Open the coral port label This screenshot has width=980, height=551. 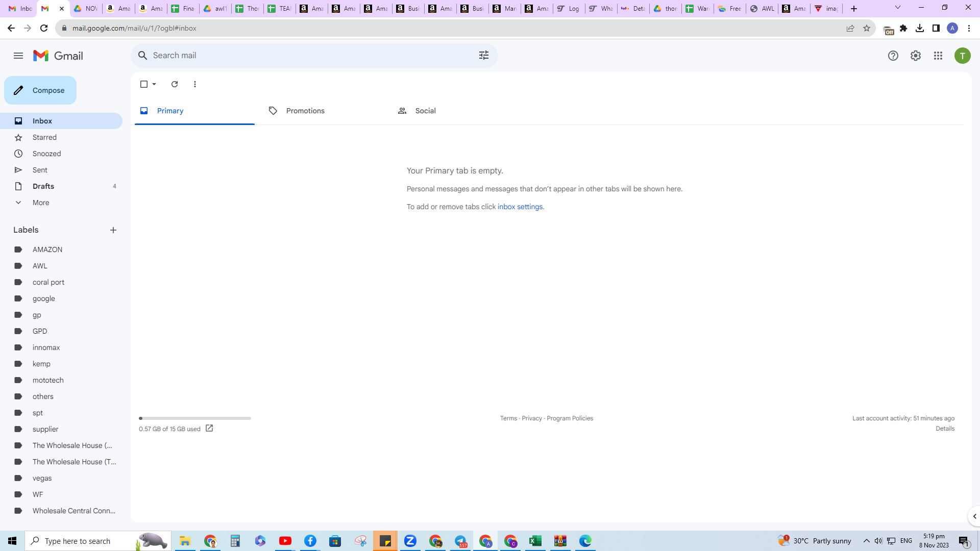click(61, 282)
